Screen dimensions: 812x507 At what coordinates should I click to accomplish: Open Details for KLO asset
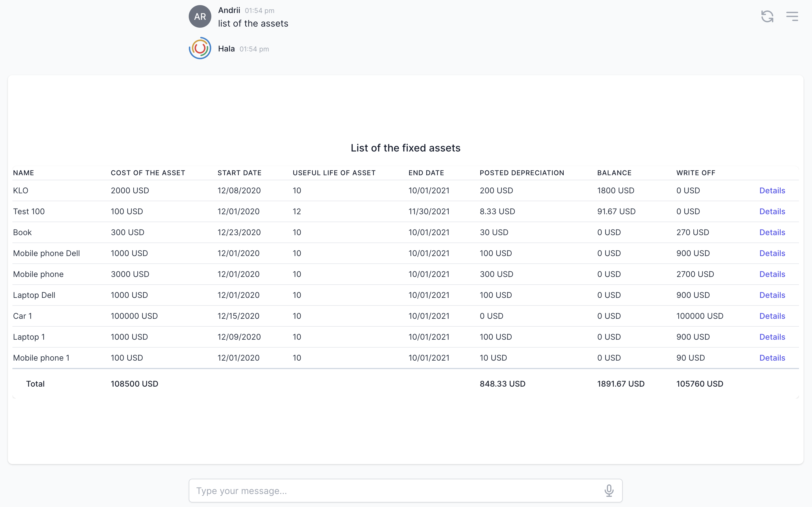pos(772,190)
